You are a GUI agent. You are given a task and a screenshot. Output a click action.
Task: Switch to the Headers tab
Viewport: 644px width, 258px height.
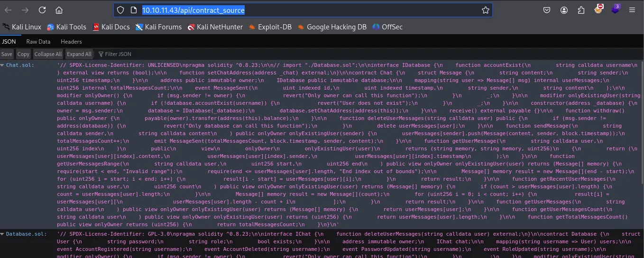click(x=71, y=42)
